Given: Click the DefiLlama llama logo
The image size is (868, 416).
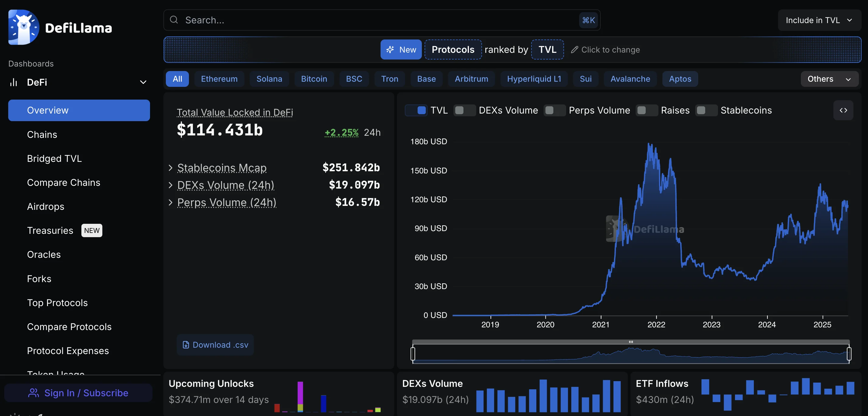Looking at the screenshot, I should (x=24, y=27).
